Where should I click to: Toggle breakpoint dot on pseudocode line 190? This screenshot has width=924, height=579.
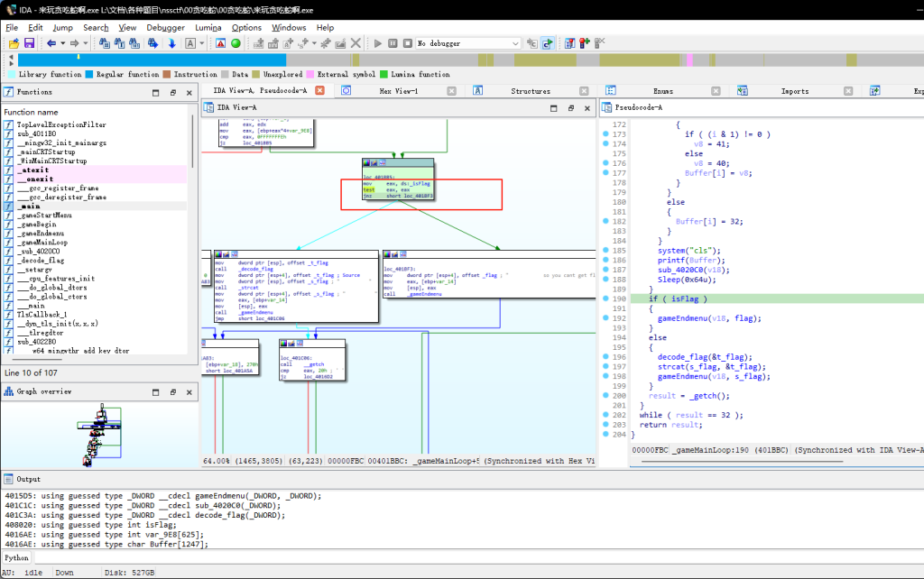pos(605,299)
